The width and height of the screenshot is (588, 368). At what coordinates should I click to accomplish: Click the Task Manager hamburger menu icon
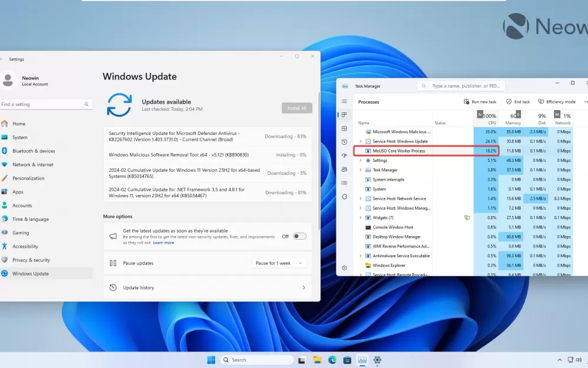345,101
